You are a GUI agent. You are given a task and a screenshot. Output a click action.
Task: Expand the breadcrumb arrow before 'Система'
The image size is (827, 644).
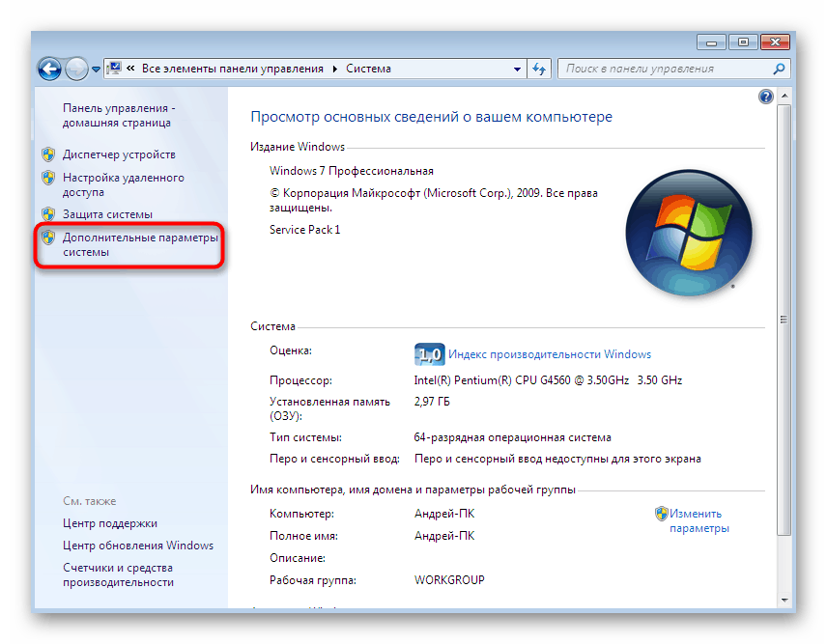tap(335, 70)
